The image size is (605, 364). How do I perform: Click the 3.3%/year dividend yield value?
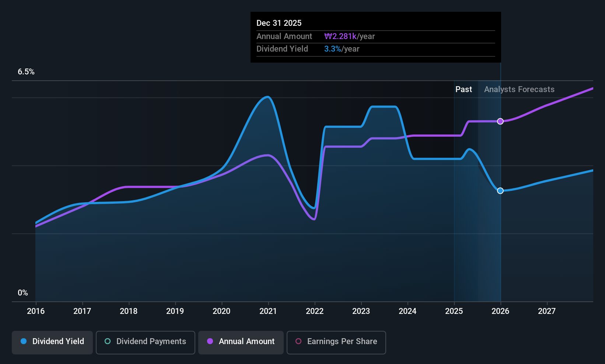point(342,49)
